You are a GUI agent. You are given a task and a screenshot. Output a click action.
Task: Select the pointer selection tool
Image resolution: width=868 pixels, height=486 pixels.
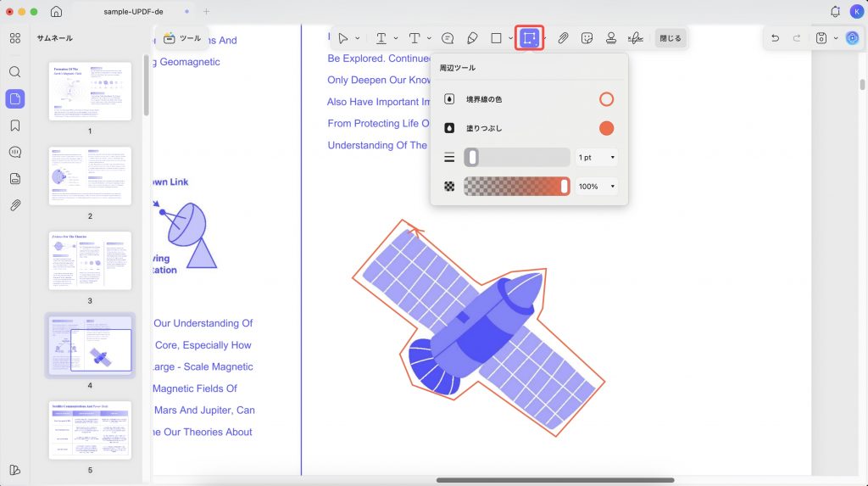(x=343, y=38)
